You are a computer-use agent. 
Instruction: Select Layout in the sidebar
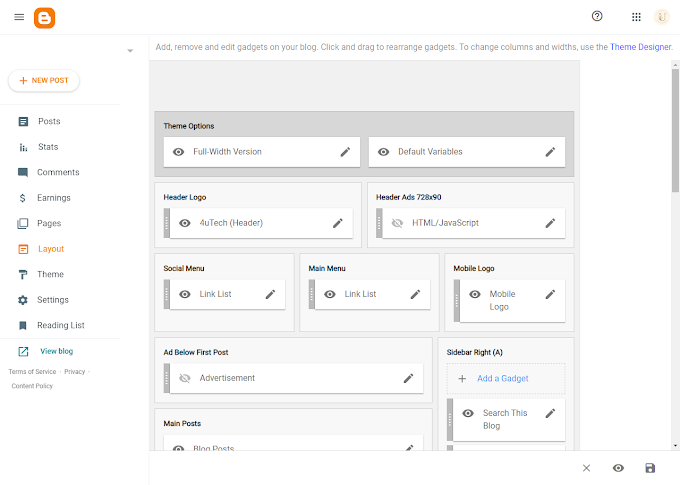[x=51, y=249]
